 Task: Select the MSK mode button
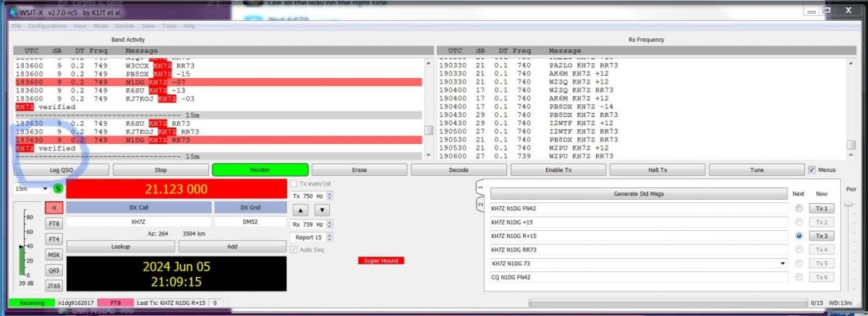coord(54,255)
